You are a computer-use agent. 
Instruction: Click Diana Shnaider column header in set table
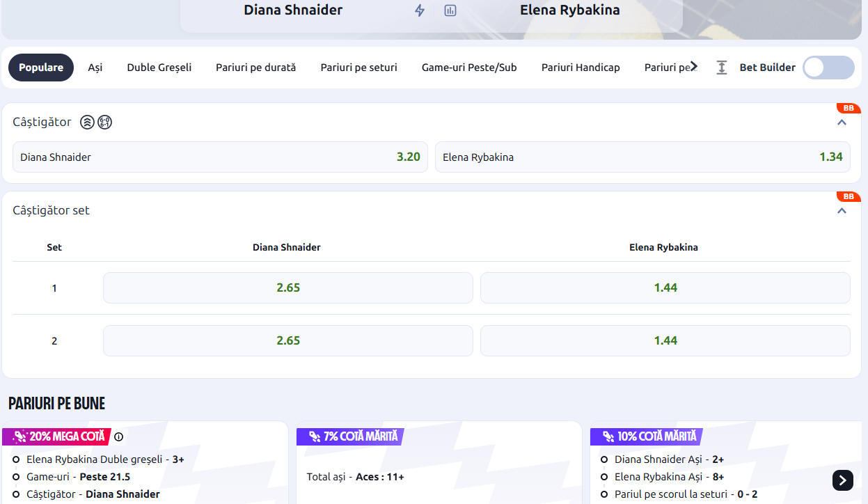(287, 247)
